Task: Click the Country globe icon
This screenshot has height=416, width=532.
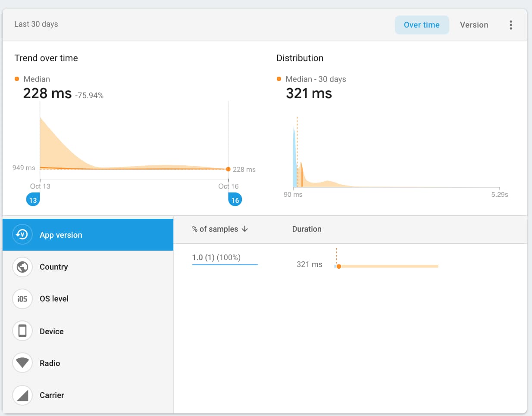Action: click(x=22, y=267)
